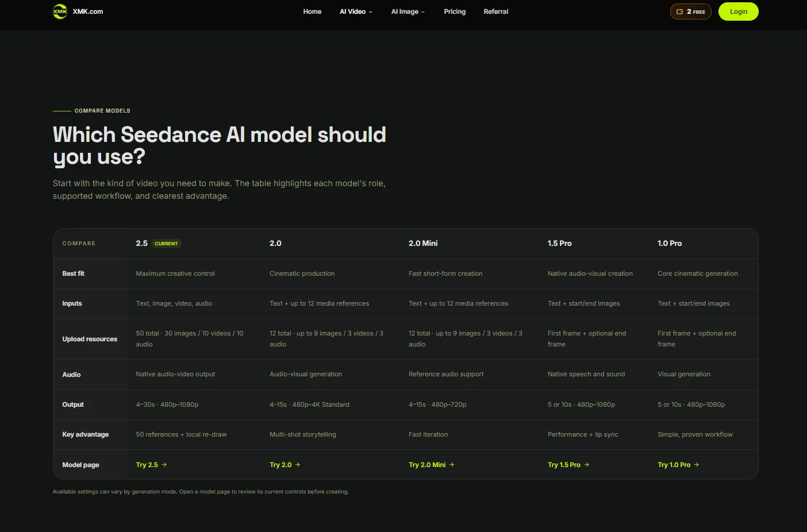Click the CURRENT badge next to 2.5

tap(166, 244)
